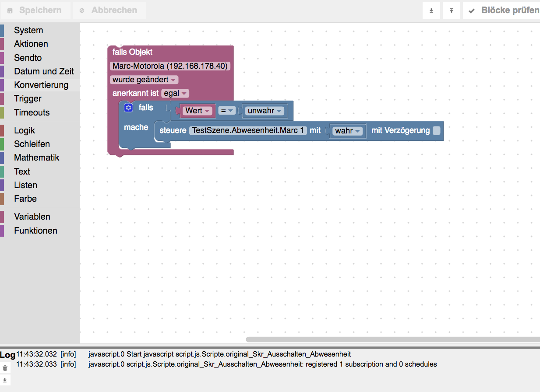Open the System block category

[x=40, y=30]
